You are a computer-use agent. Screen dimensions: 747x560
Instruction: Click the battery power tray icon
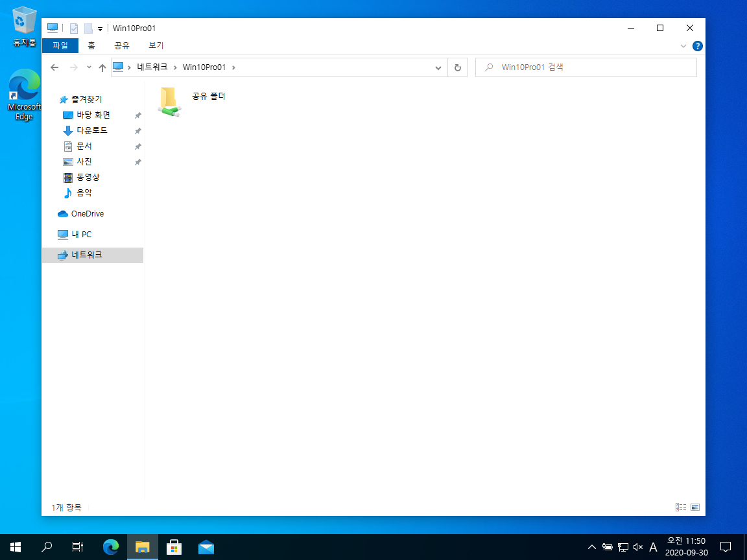pyautogui.click(x=608, y=547)
